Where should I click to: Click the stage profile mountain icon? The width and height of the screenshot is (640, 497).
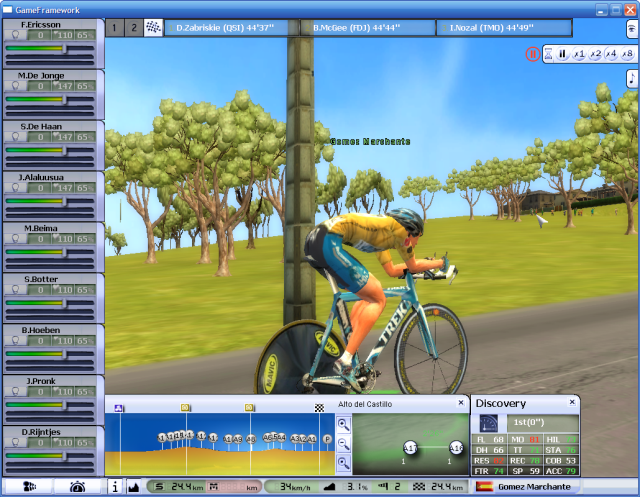click(x=134, y=487)
